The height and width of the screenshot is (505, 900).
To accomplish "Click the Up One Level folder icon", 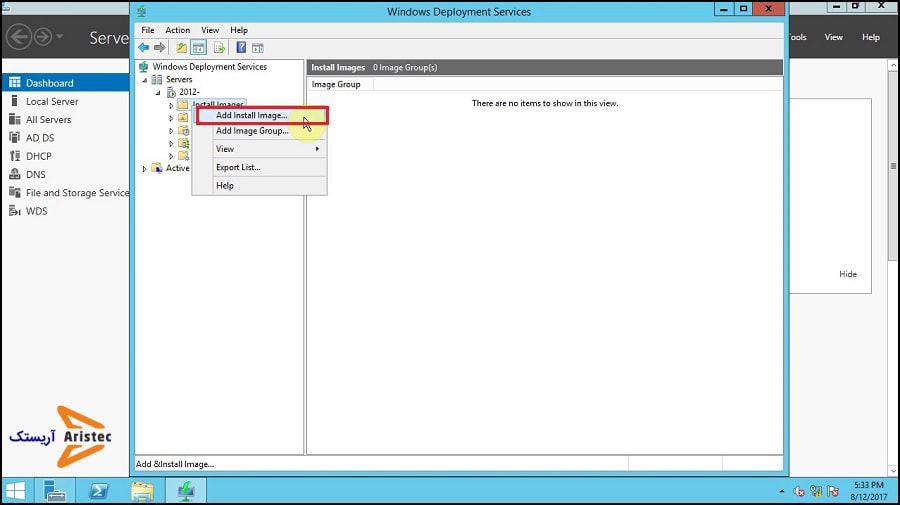I will 181,47.
